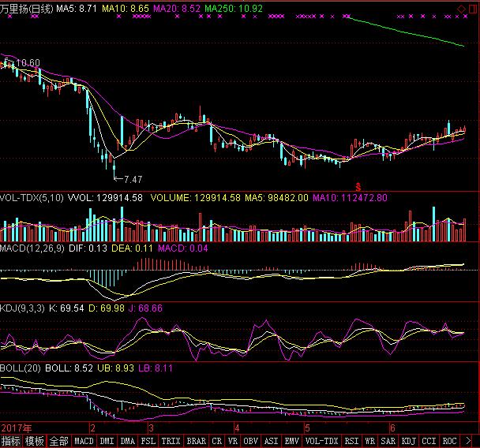Select the FSL indicator tab

pos(148,441)
